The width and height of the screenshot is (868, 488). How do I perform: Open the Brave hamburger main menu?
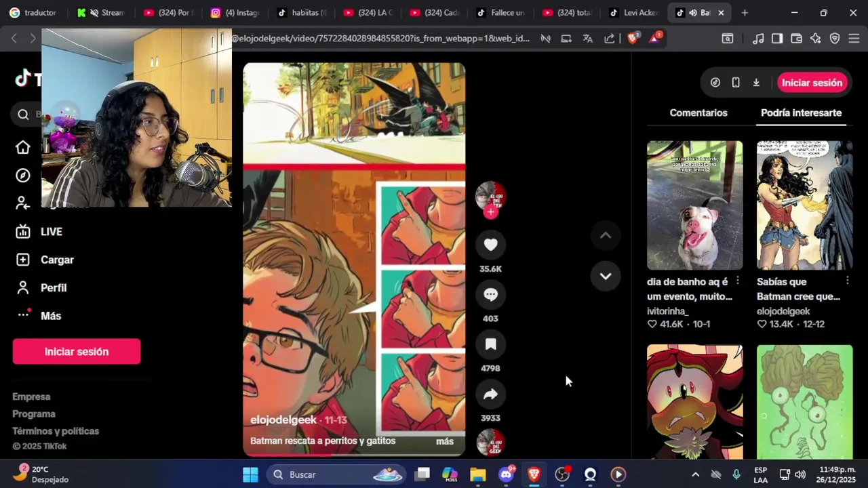pyautogui.click(x=854, y=39)
